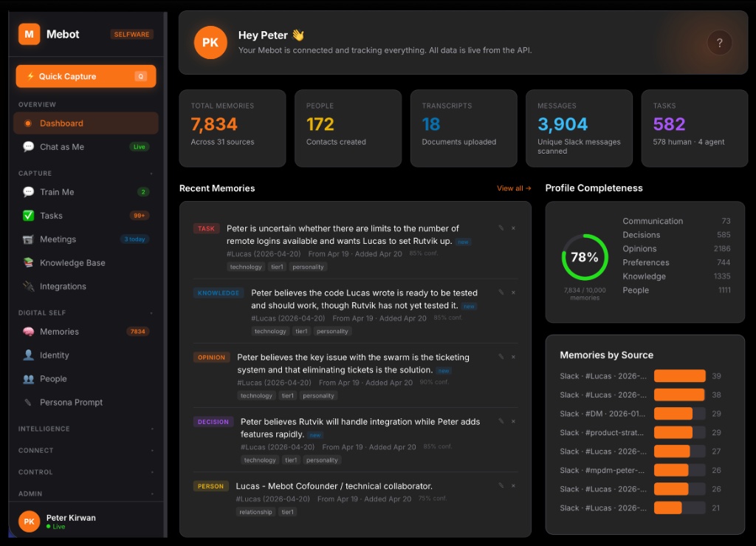The height and width of the screenshot is (546, 756).
Task: Click the Train Me chat icon
Action: (x=29, y=192)
